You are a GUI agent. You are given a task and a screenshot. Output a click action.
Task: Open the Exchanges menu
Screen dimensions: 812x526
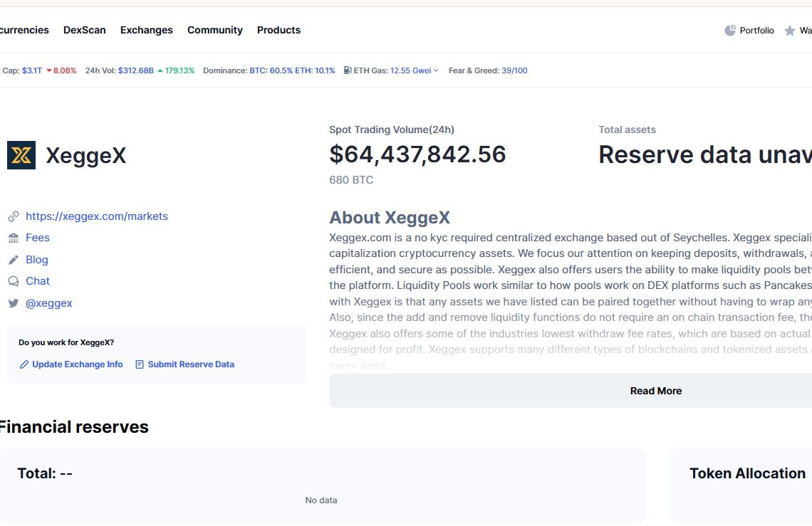[146, 30]
